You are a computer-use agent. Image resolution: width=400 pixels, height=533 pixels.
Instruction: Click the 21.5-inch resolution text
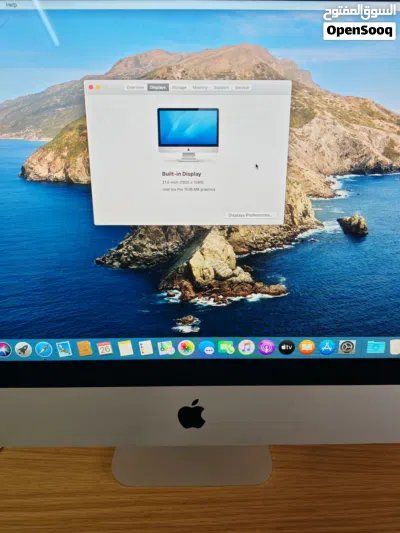(x=183, y=182)
